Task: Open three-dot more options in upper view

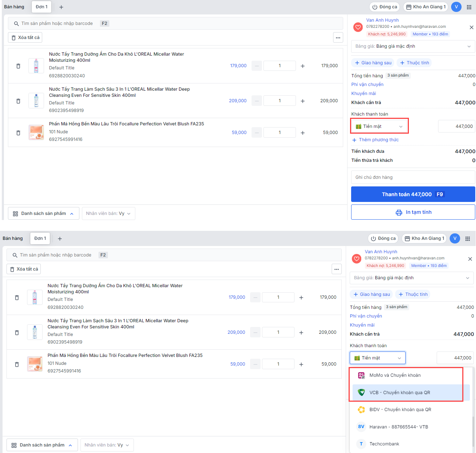Action: 338,38
